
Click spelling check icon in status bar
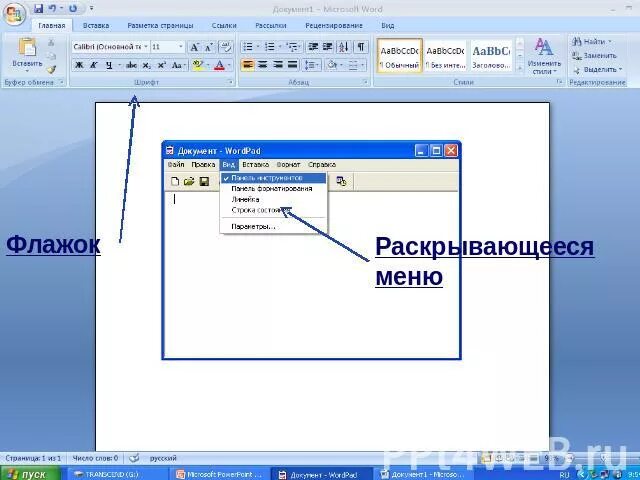134,459
